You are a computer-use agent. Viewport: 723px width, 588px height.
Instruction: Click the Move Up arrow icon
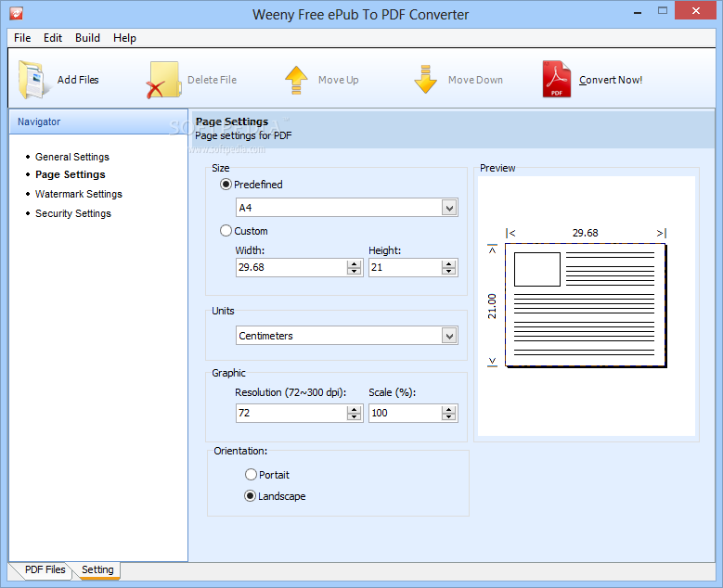tap(296, 80)
